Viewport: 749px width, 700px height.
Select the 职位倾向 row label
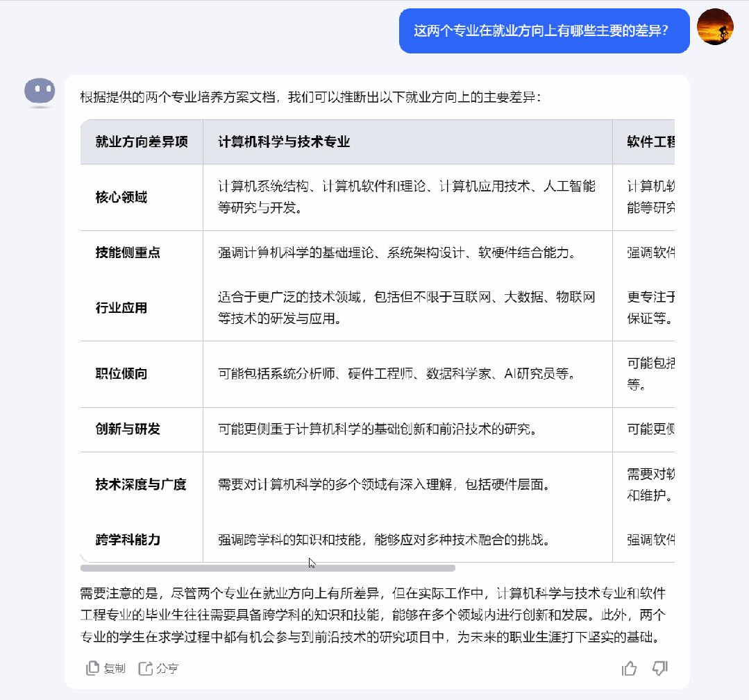(x=121, y=374)
